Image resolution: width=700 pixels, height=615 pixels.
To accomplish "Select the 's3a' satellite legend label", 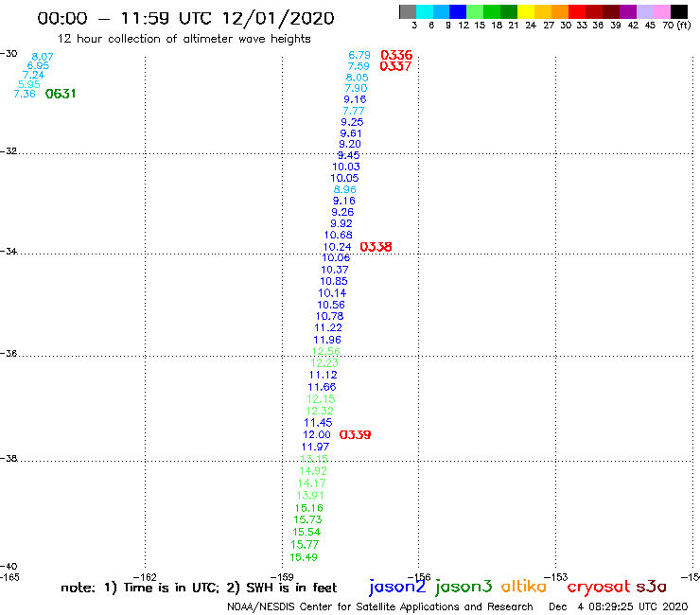I will click(651, 587).
